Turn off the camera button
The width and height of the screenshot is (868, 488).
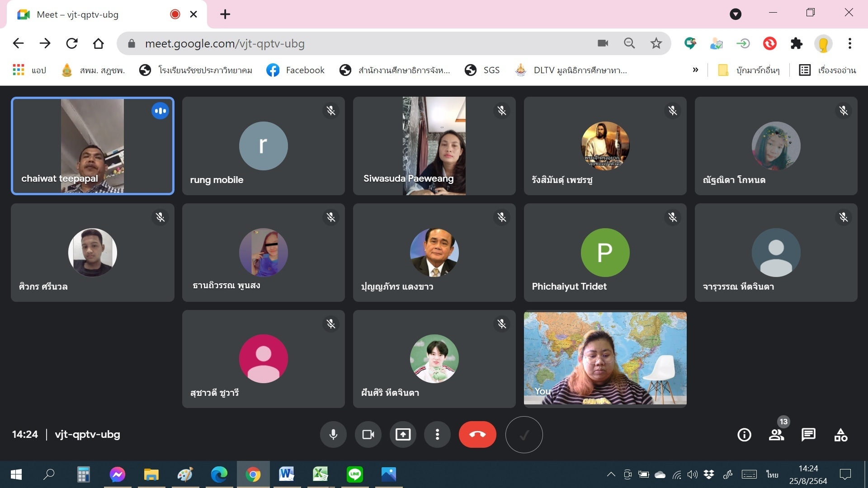pyautogui.click(x=368, y=435)
